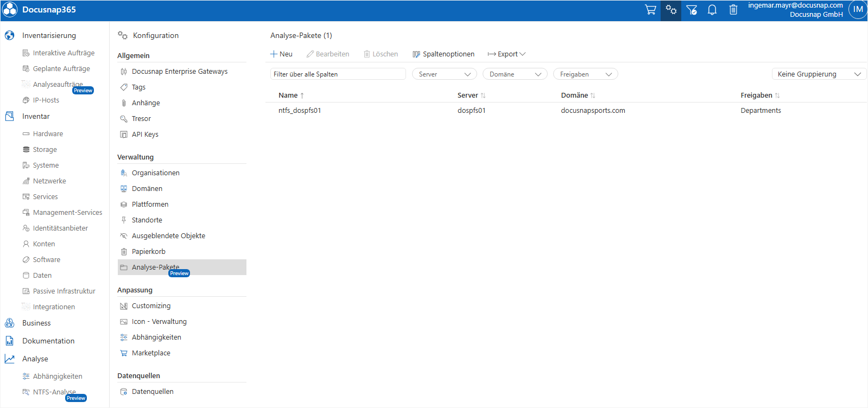Click the Analyse chart icon
Image resolution: width=868 pixels, height=408 pixels.
[x=10, y=359]
